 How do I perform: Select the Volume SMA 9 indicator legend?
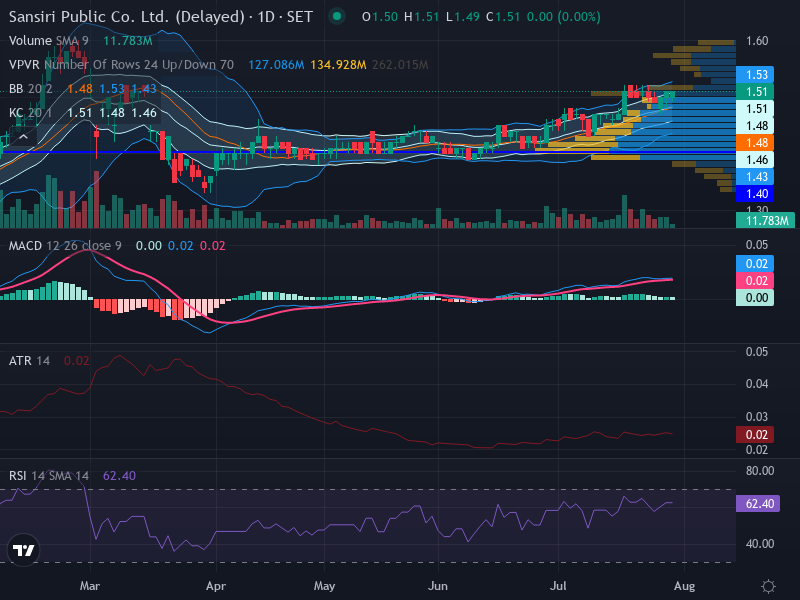click(48, 40)
